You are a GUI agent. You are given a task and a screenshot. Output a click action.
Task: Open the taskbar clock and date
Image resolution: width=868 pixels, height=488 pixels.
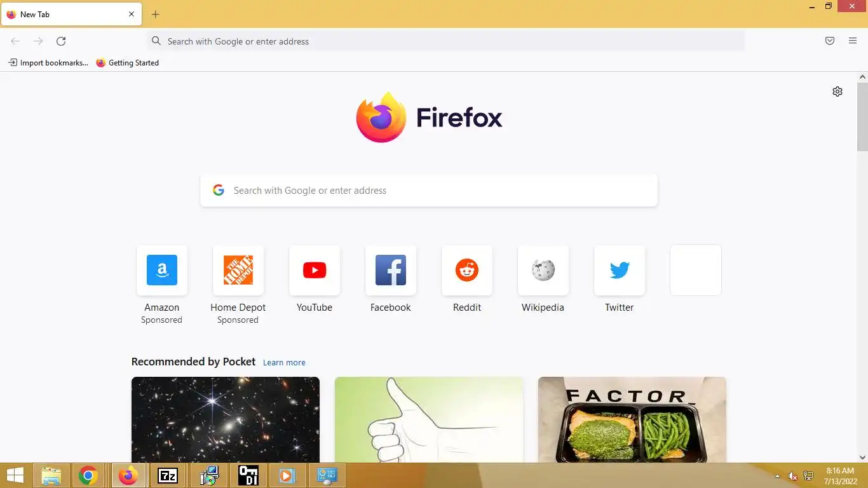click(839, 476)
